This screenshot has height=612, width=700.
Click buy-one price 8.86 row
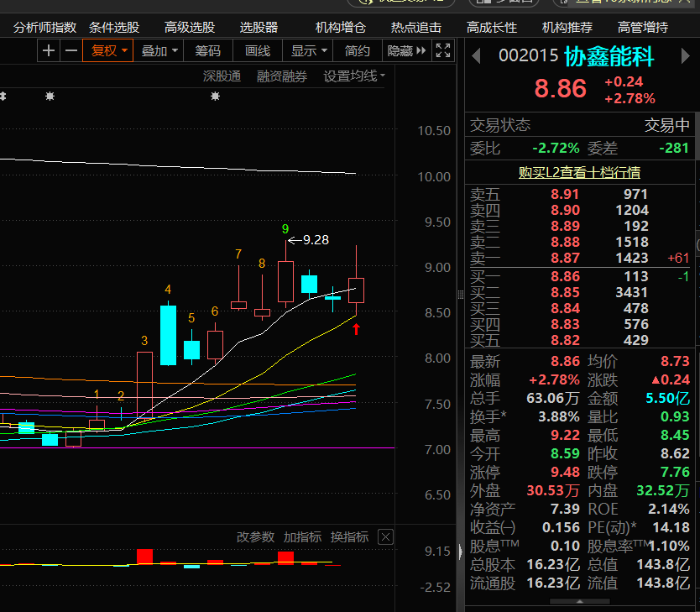coord(579,277)
